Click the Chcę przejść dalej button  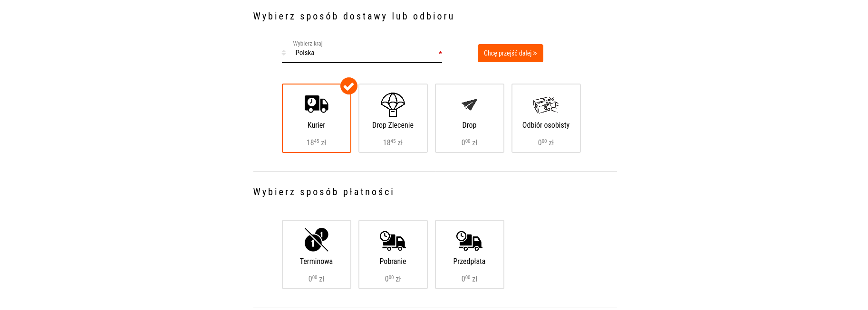pyautogui.click(x=511, y=53)
